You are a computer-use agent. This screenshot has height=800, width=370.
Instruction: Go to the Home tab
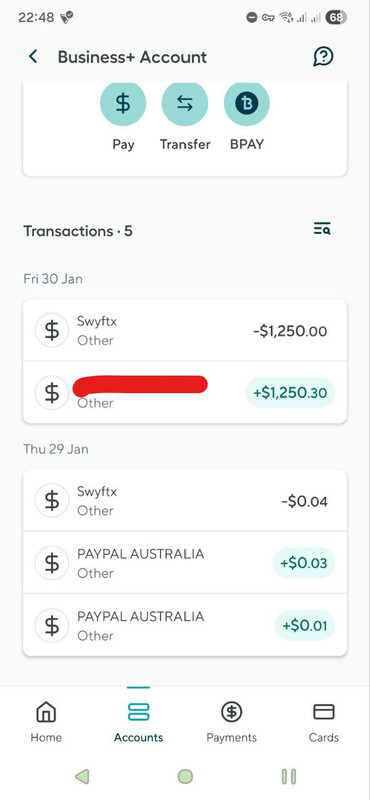(46, 722)
